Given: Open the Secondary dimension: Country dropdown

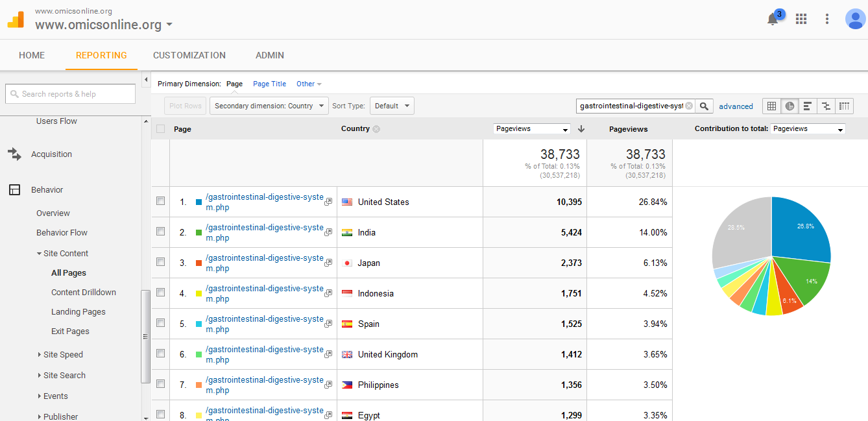Looking at the screenshot, I should [269, 106].
